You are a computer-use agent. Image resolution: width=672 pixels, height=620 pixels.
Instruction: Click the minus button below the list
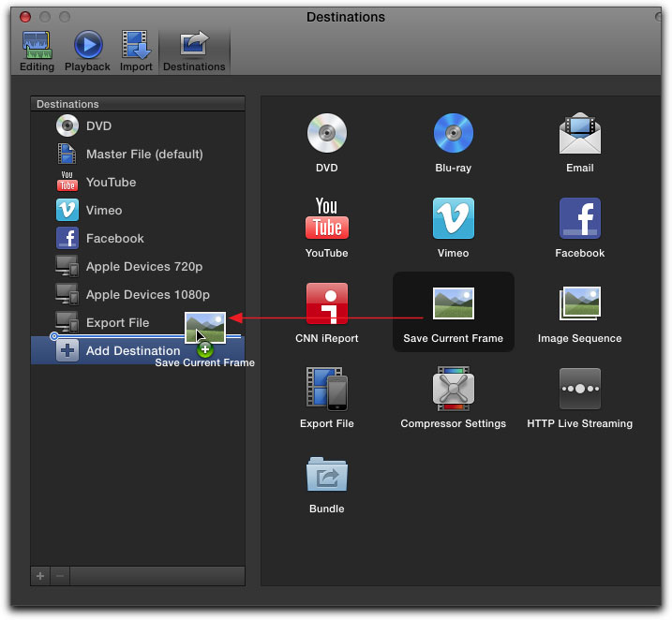(x=60, y=576)
